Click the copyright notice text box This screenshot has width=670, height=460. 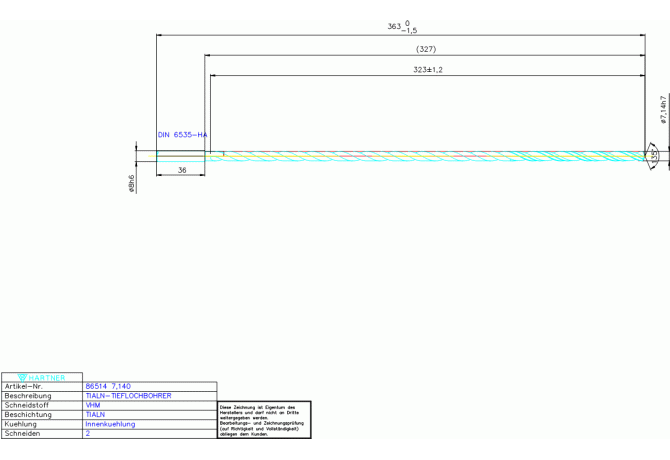(264, 419)
